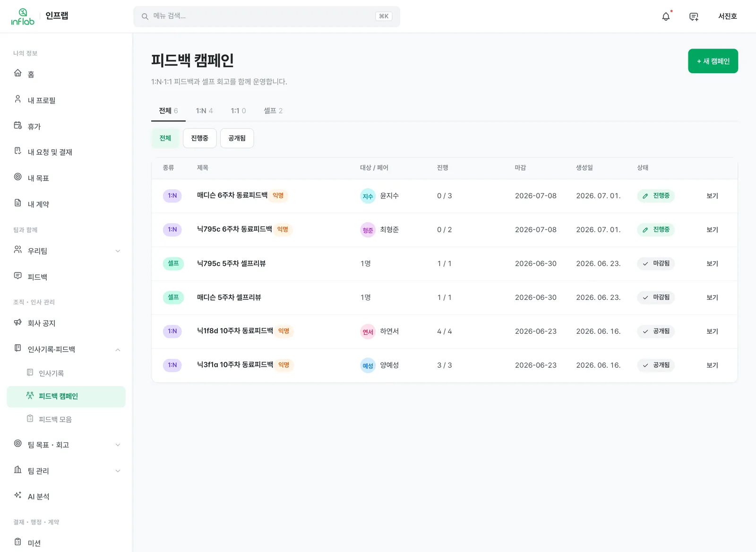The width and height of the screenshot is (756, 552).
Task: Click 지수 avatar for 윤지수
Action: pyautogui.click(x=368, y=196)
